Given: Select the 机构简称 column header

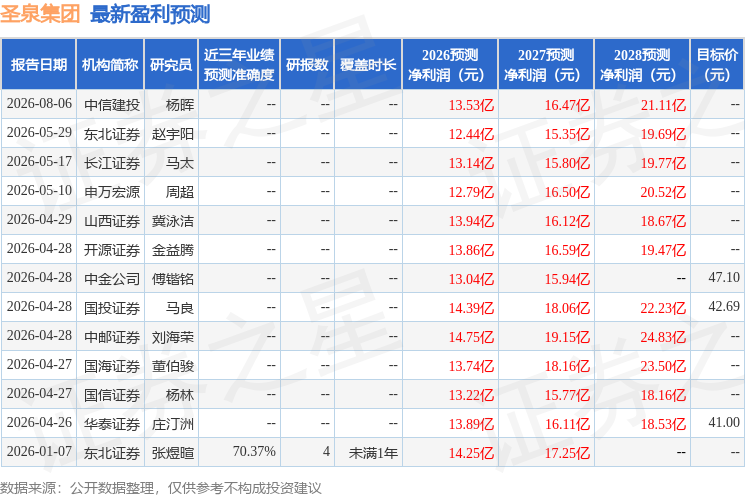Looking at the screenshot, I should pyautogui.click(x=110, y=65).
